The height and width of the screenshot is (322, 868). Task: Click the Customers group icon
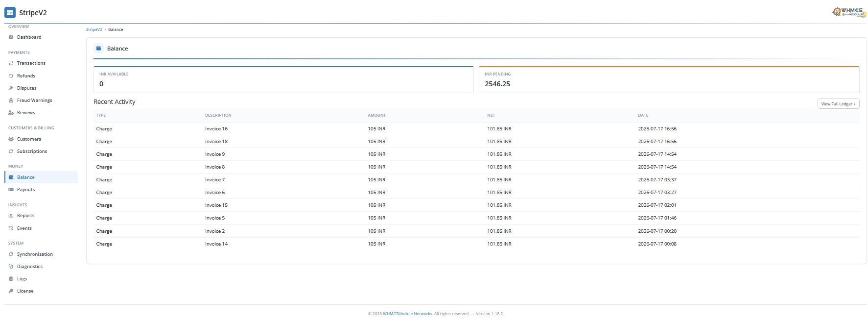11,139
